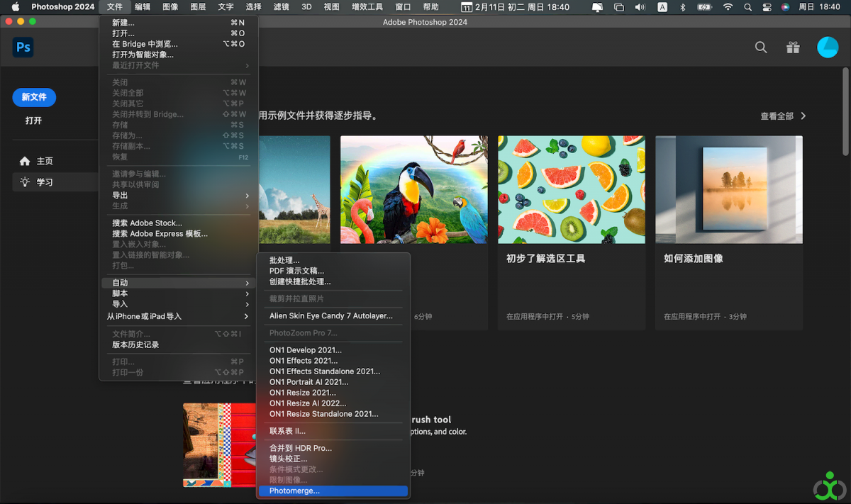Screen dimensions: 851x504
Task: Expand the 导入 submenu row
Action: 179,304
